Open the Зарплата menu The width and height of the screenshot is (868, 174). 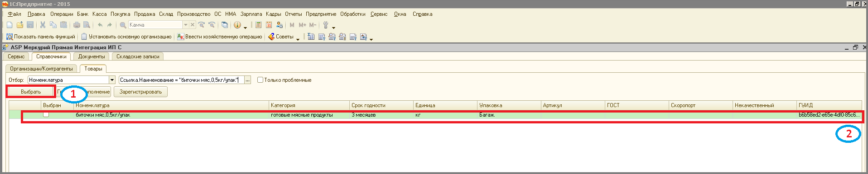point(251,14)
